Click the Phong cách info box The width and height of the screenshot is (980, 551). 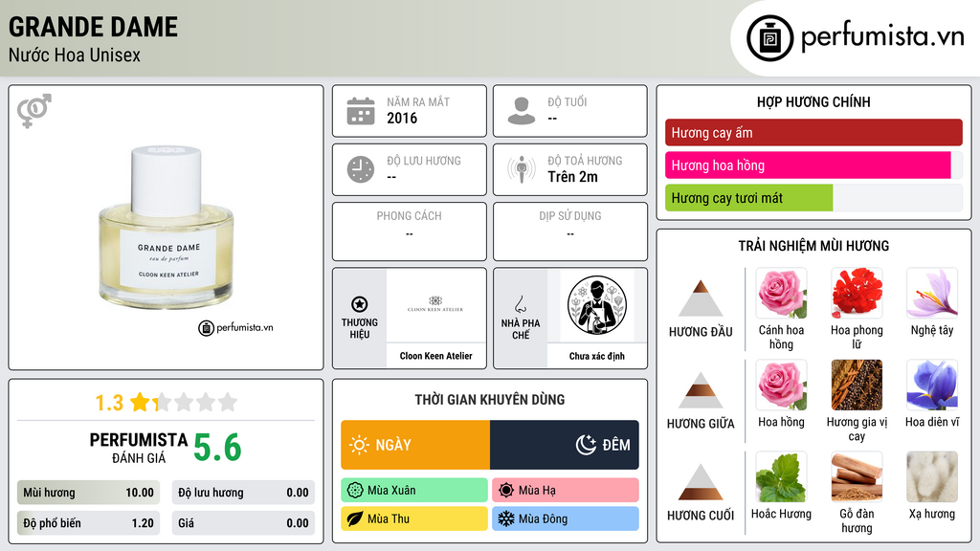pos(410,231)
